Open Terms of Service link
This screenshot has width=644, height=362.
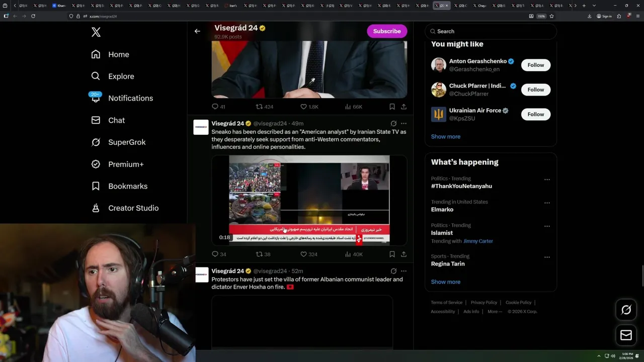tap(446, 303)
